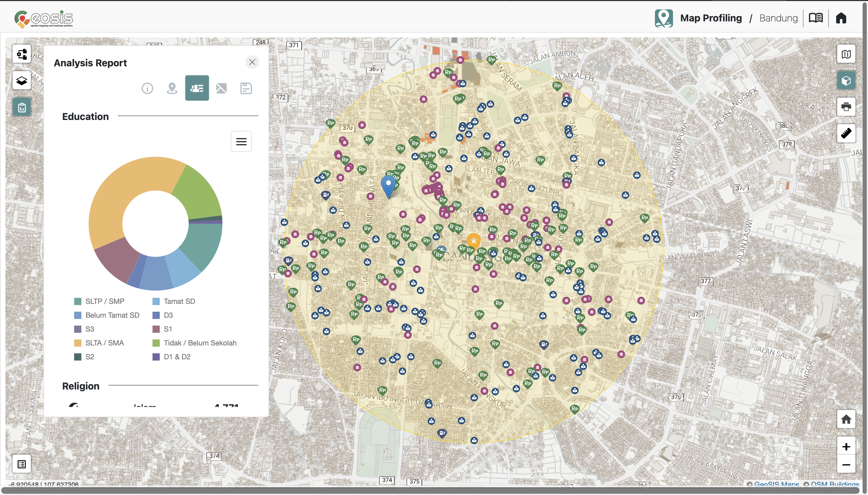Screen dimensions: 868x495
Task: Switch to the info tab in Analysis Report
Action: [147, 88]
